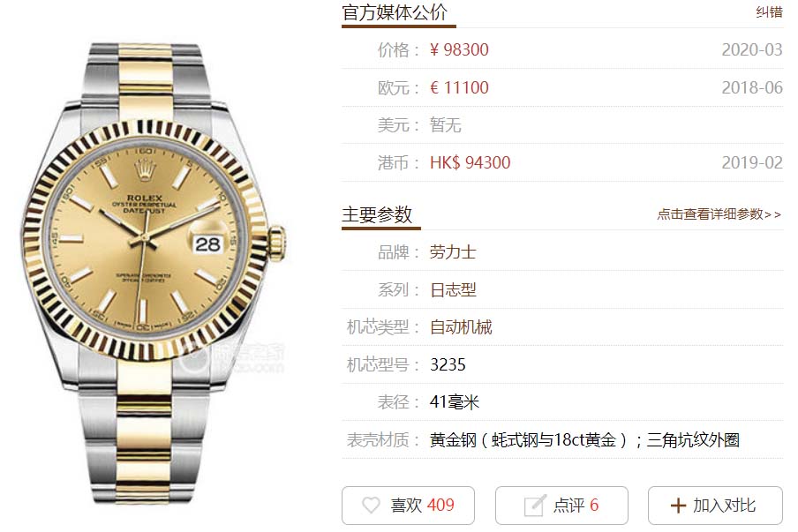Click the HK$ 94300 price value
The image size is (798, 532).
click(x=470, y=162)
